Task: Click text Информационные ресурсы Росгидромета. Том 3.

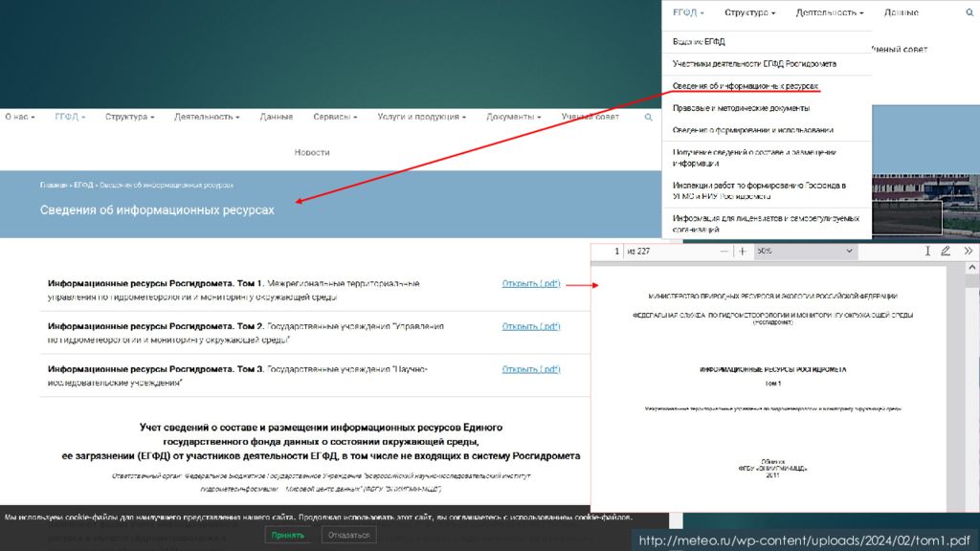Action: [x=156, y=369]
